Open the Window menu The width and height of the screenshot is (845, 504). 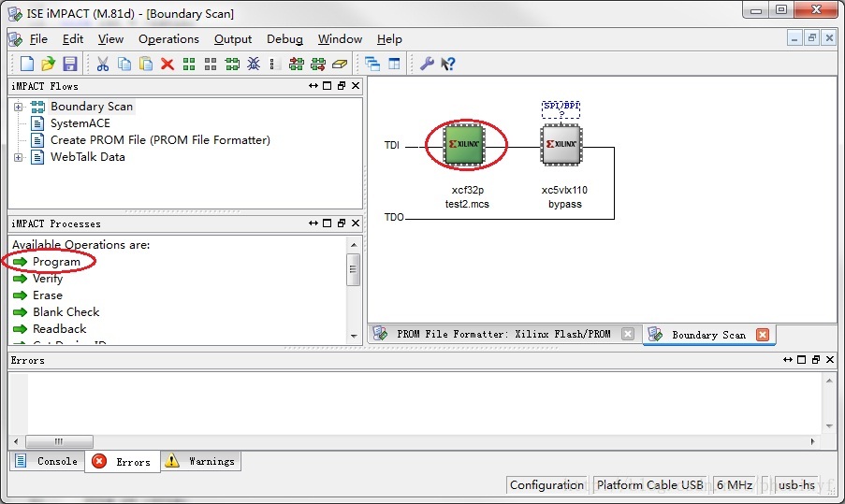tap(340, 38)
